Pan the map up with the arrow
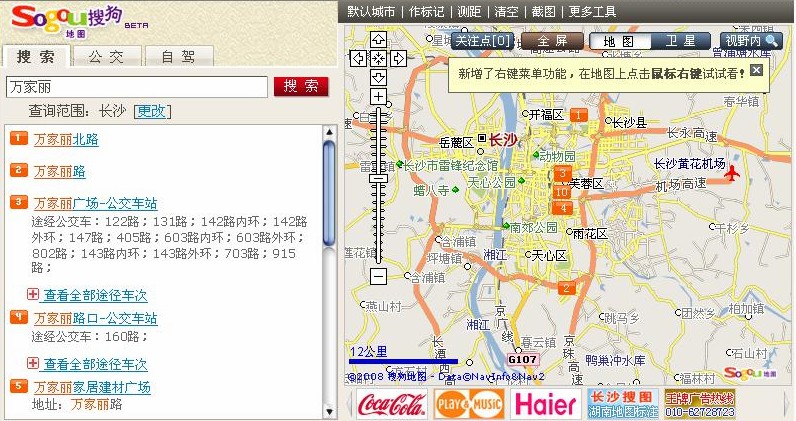Image resolution: width=796 pixels, height=421 pixels. (378, 39)
